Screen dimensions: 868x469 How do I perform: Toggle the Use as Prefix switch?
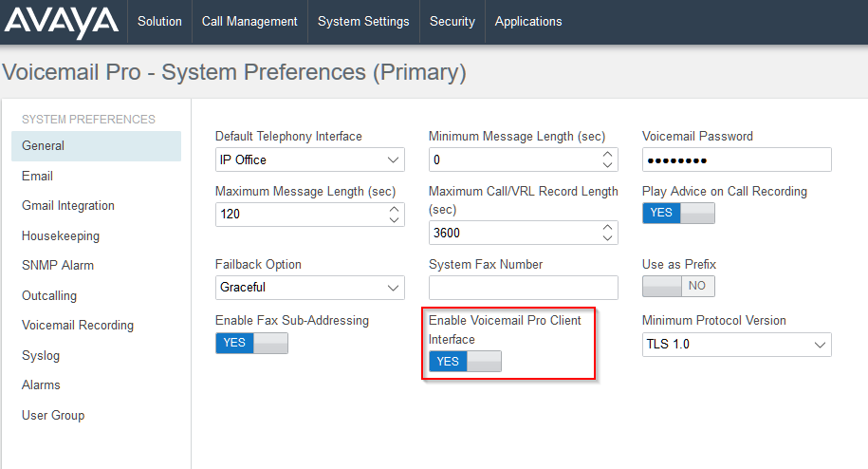tap(678, 286)
